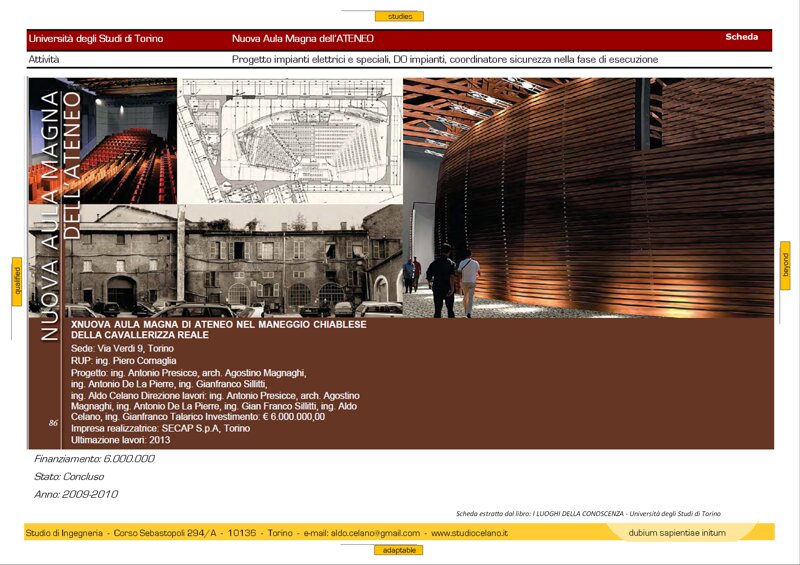800x565 pixels.
Task: Open the beyond tab on right edge
Action: [785, 266]
